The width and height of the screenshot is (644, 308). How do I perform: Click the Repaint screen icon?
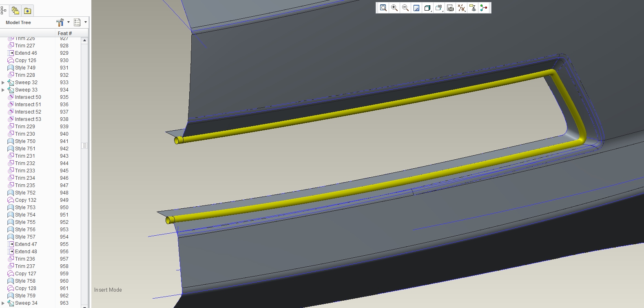[x=416, y=8]
